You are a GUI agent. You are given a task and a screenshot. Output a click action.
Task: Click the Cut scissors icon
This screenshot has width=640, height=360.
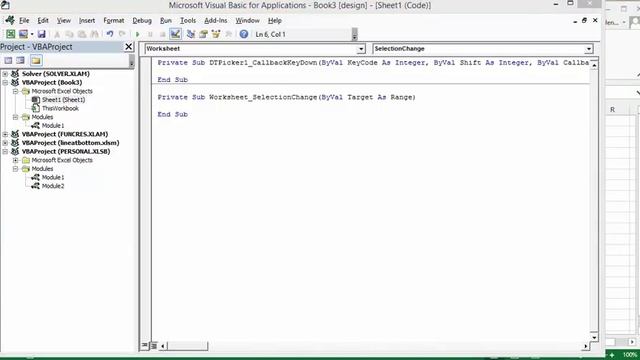point(57,34)
